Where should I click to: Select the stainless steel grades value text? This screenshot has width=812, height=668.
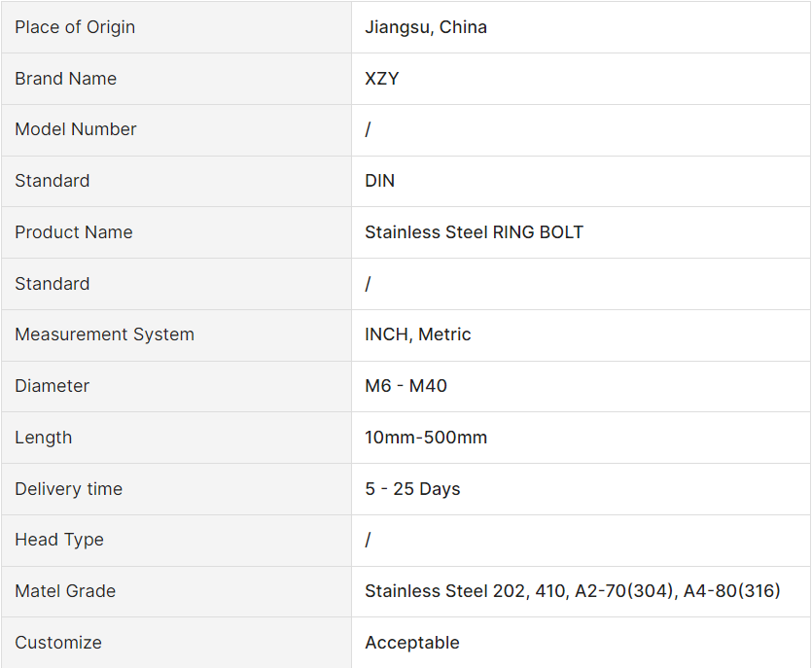[x=573, y=591]
